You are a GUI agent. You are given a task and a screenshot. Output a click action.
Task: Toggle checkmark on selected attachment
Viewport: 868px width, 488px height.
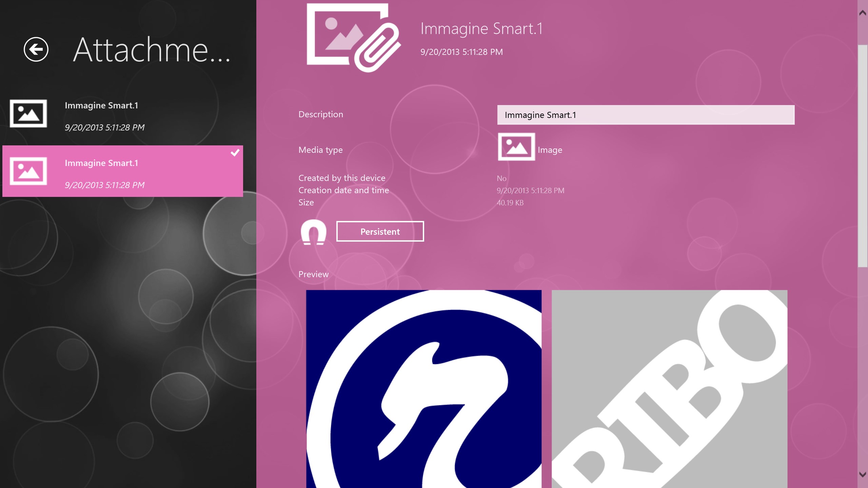[235, 153]
